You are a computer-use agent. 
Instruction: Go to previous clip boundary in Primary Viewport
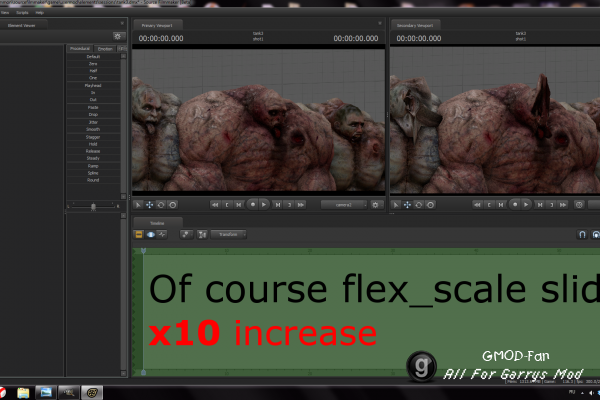click(x=227, y=205)
